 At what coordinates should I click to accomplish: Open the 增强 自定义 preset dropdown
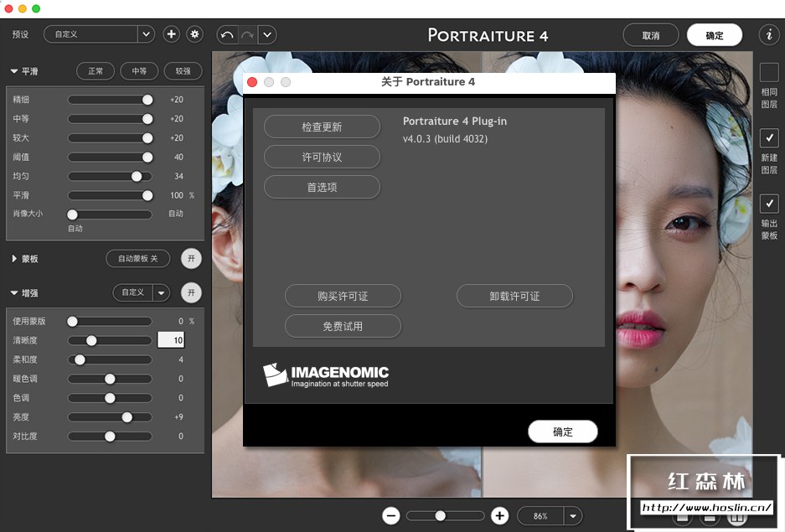tap(161, 292)
